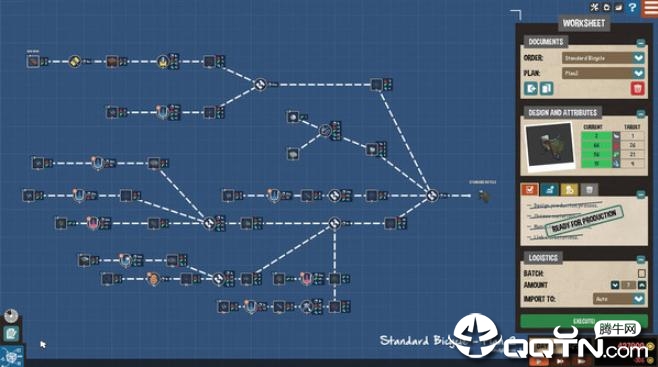Select the wrench machine node in the bottom row
Screen dimensions: 658x367
[x=307, y=307]
